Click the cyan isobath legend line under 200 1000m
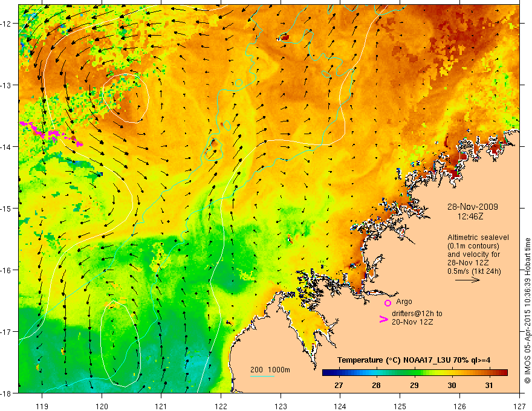 [262, 376]
